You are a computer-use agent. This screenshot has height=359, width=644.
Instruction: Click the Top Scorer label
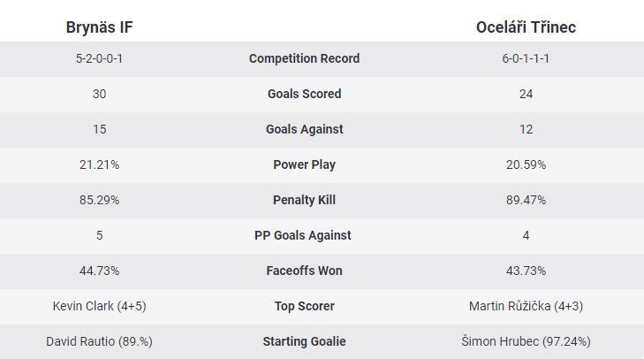304,306
